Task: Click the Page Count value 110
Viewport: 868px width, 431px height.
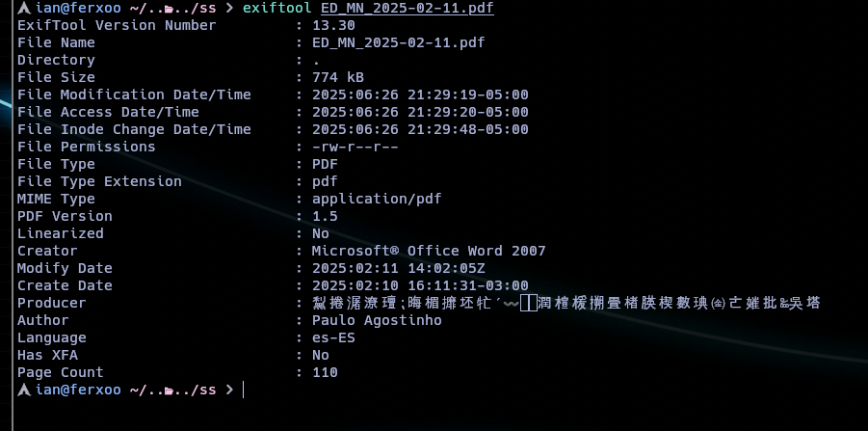Action: 325,372
